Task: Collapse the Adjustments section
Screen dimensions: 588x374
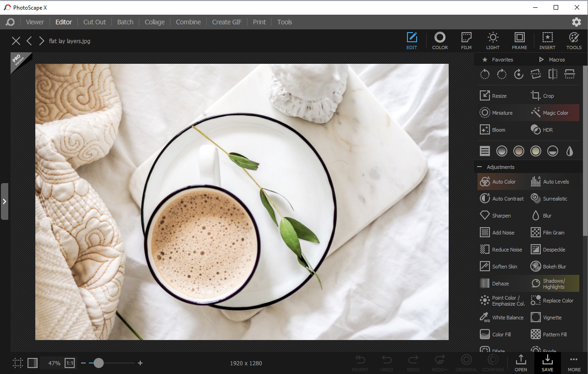Action: coord(480,167)
